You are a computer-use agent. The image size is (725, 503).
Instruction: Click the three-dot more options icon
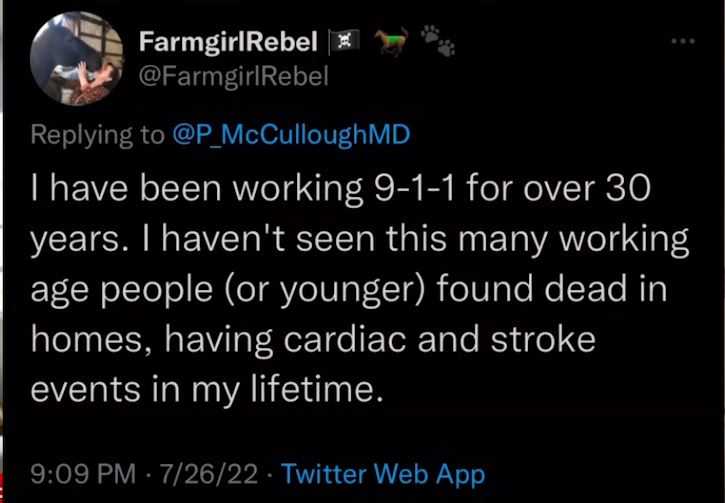[x=682, y=43]
